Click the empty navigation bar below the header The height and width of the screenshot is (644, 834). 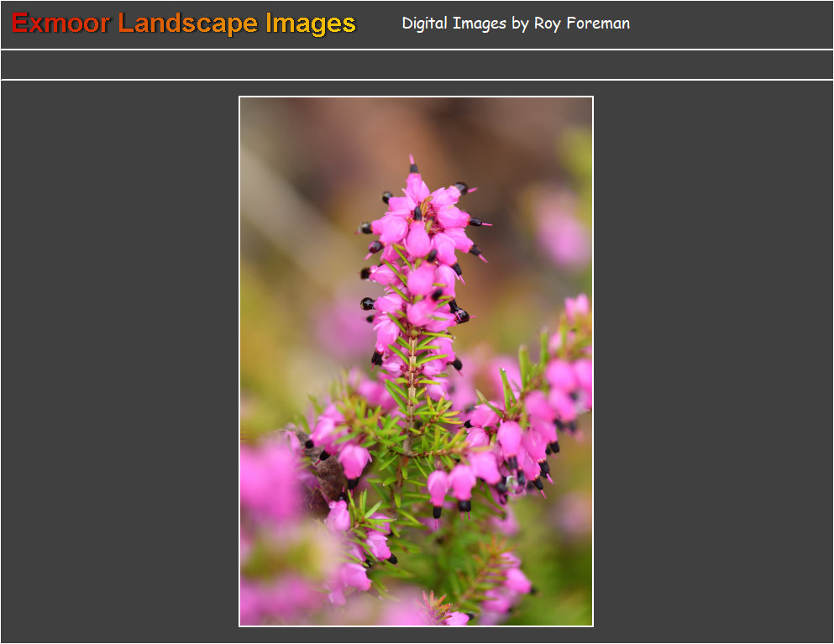[417, 65]
